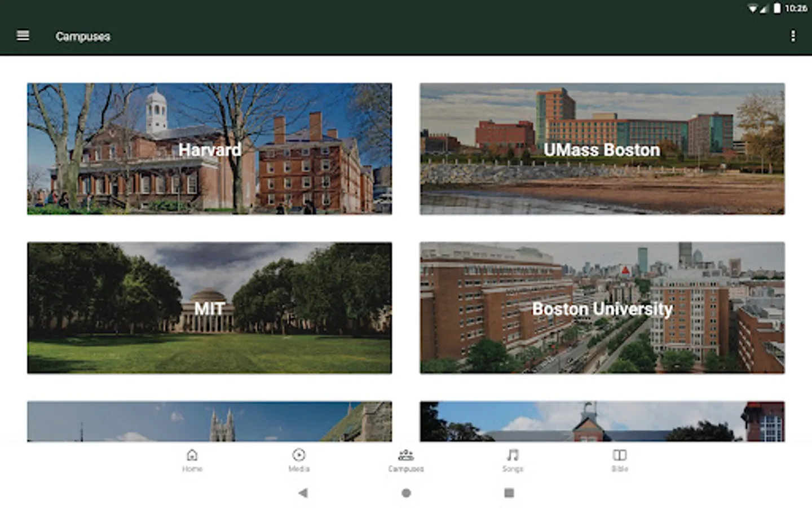This screenshot has width=812, height=508.
Task: Click the 10:26 clock in status bar
Action: (796, 8)
